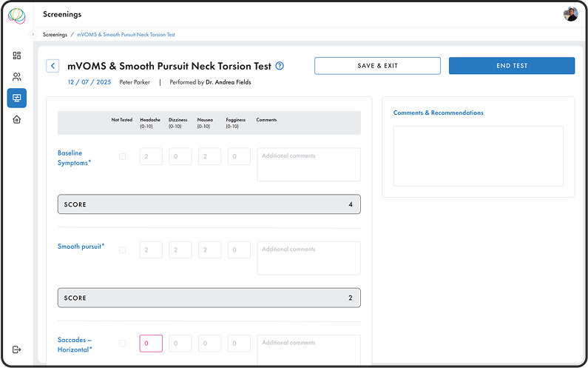Click the mVOMS & Smooth Pursuit test title
Viewport: 588px width, 368px height.
[x=169, y=66]
